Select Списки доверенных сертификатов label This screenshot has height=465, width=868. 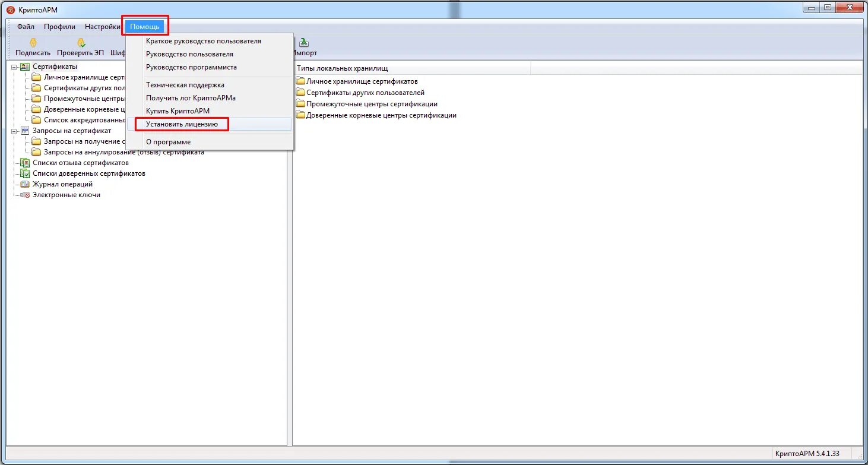[x=89, y=173]
